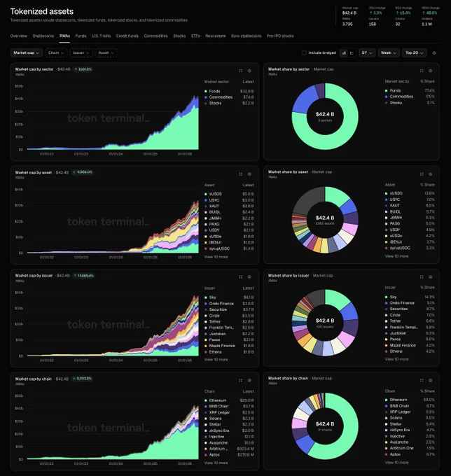Open the Euro stablecoins tab
Image resolution: width=451 pixels, height=476 pixels.
[x=247, y=36]
